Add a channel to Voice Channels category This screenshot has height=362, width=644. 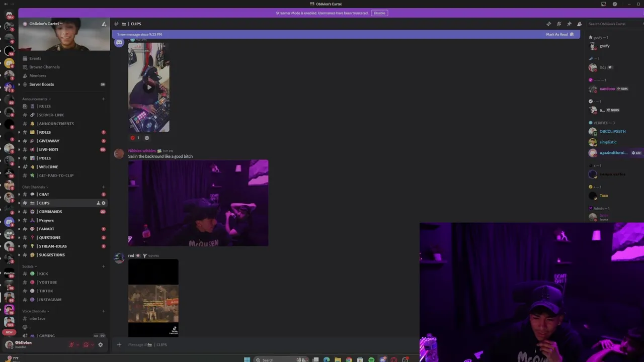point(104,311)
